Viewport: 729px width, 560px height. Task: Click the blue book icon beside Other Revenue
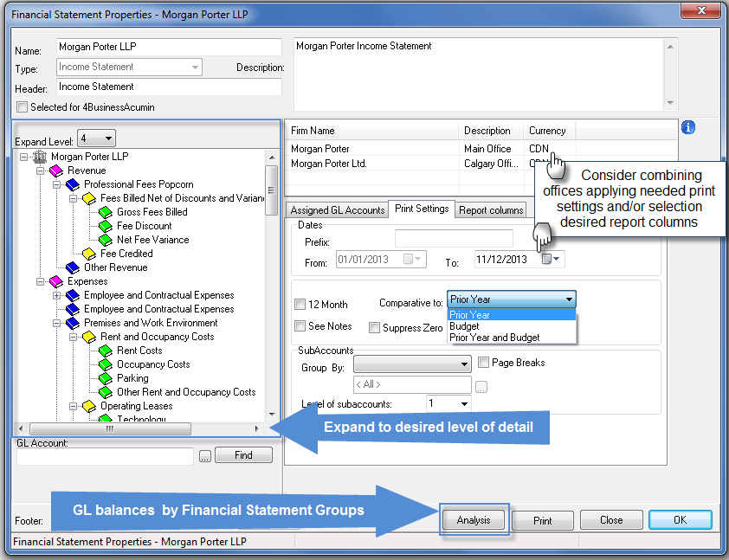coord(73,267)
